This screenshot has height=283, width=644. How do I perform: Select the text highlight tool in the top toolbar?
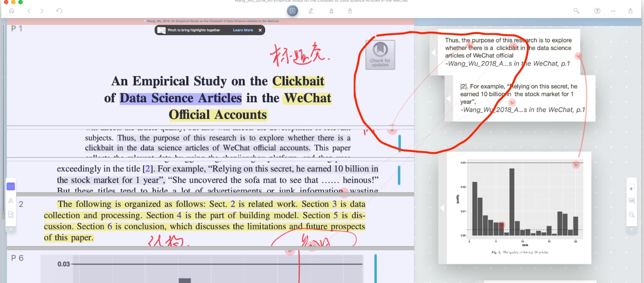click(292, 11)
